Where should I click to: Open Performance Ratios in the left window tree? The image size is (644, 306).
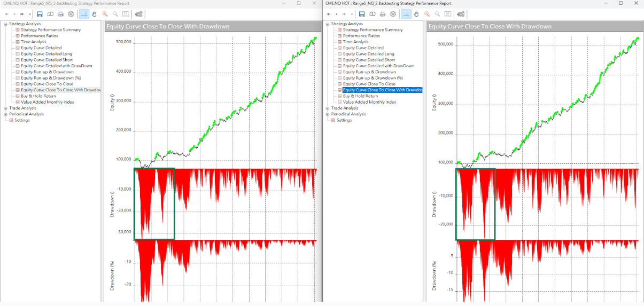[x=39, y=36]
